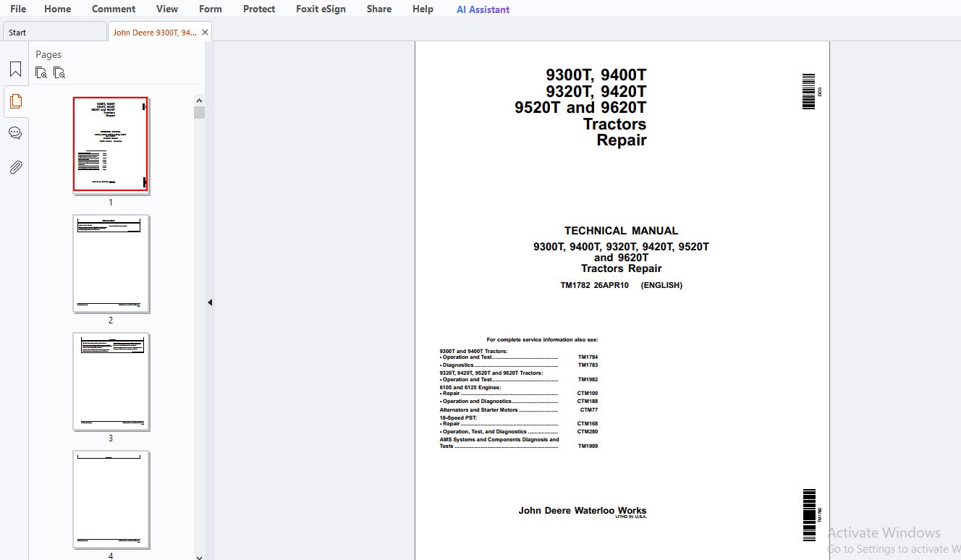Click the reduce page thumbnails icon
Screen dimensions: 961x560
(x=59, y=72)
